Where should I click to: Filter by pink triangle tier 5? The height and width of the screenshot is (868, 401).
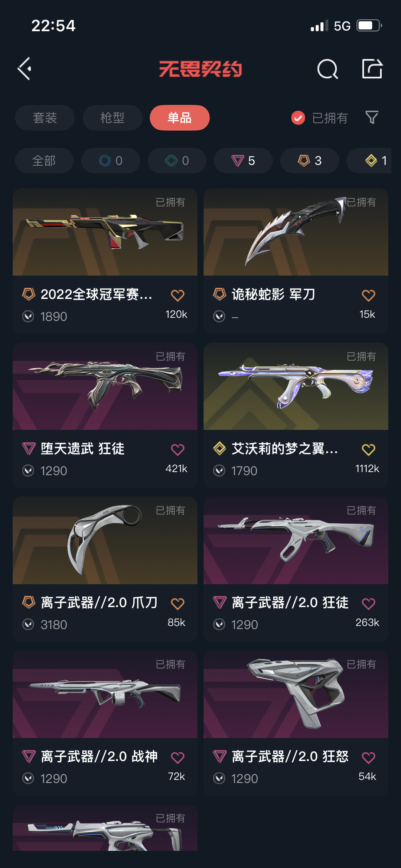pyautogui.click(x=243, y=160)
